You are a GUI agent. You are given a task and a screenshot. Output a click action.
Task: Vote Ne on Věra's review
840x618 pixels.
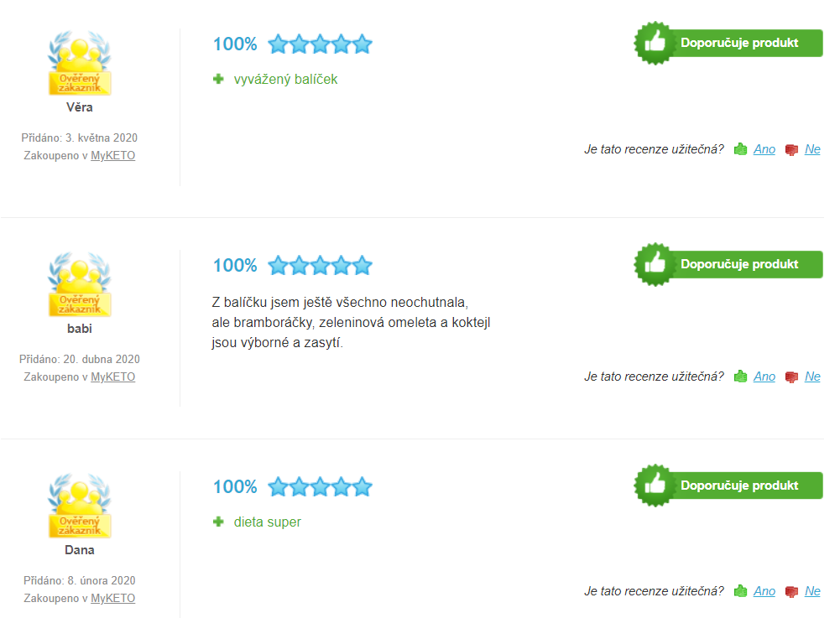tap(812, 149)
